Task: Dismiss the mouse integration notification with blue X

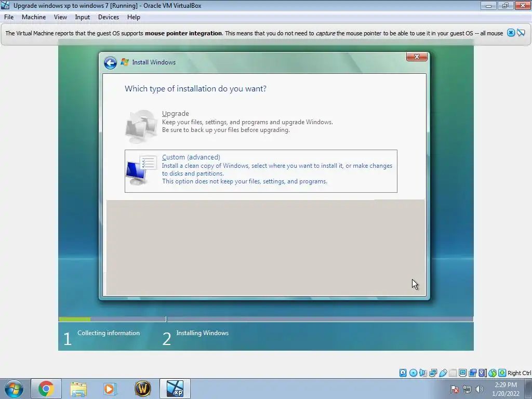Action: (511, 33)
